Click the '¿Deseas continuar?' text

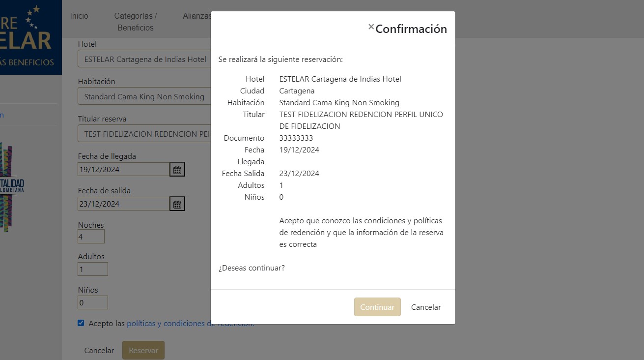click(252, 268)
